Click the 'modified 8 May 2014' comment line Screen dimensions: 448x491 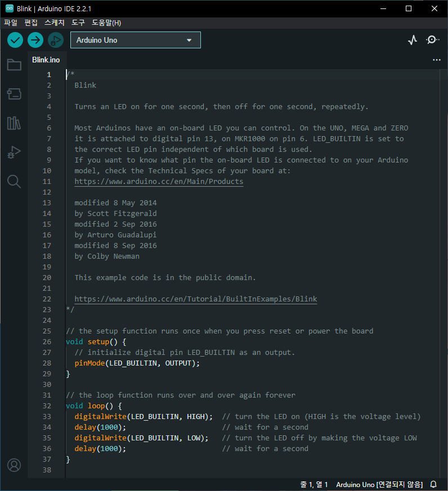(115, 203)
